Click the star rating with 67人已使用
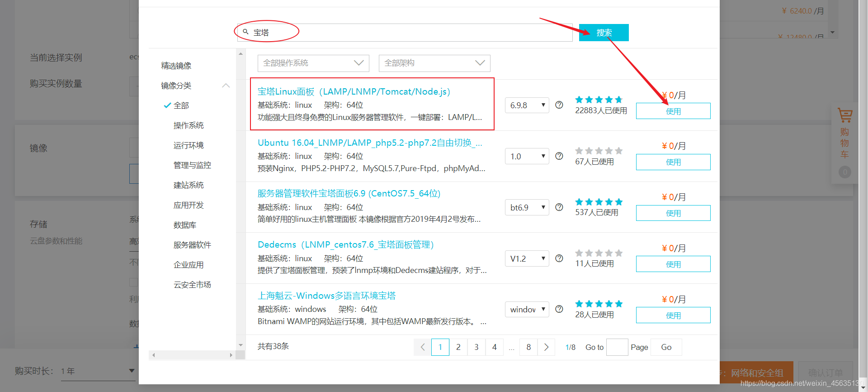The height and width of the screenshot is (392, 868). pos(599,151)
